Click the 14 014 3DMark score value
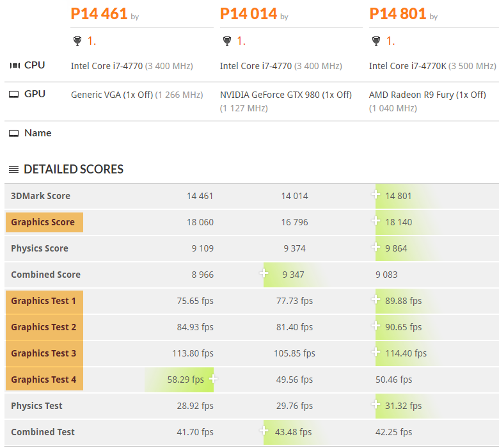Viewport: 499px width, 448px height. tap(294, 196)
